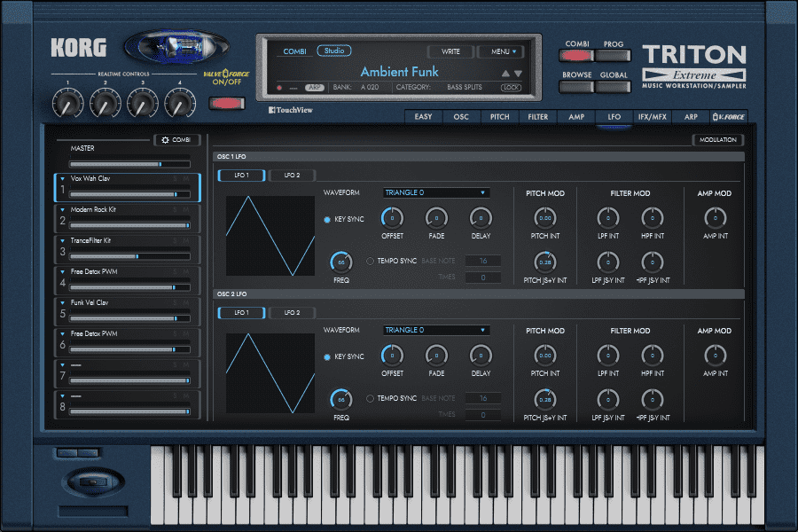
Task: Click OSC 1 Amp Int knob
Action: 715,218
